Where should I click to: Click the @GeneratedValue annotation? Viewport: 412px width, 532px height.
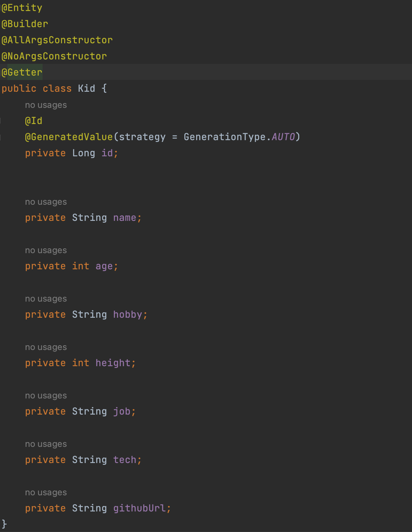(69, 137)
